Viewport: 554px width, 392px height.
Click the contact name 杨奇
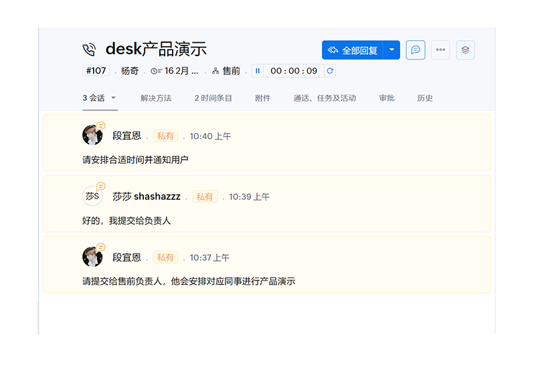coord(130,71)
